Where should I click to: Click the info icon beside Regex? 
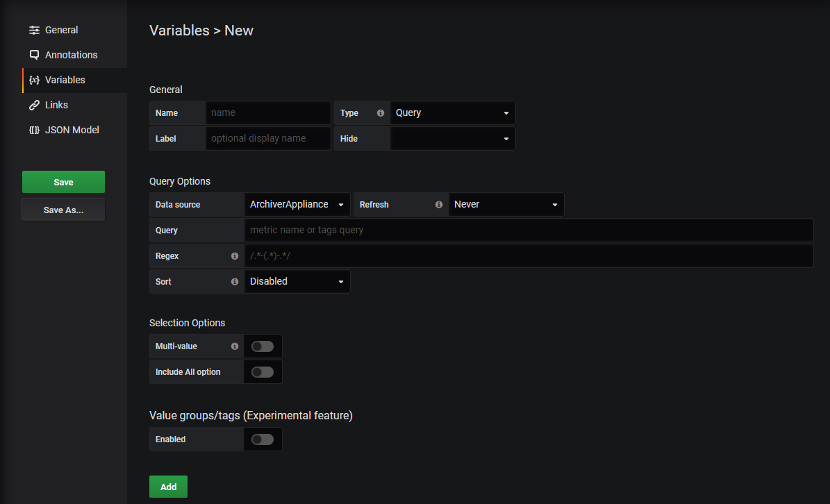coord(234,255)
